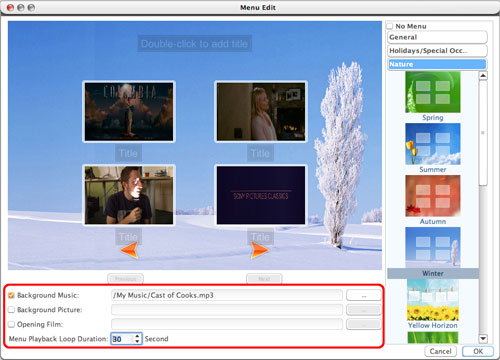Enable the Background Picture checkbox

11,310
